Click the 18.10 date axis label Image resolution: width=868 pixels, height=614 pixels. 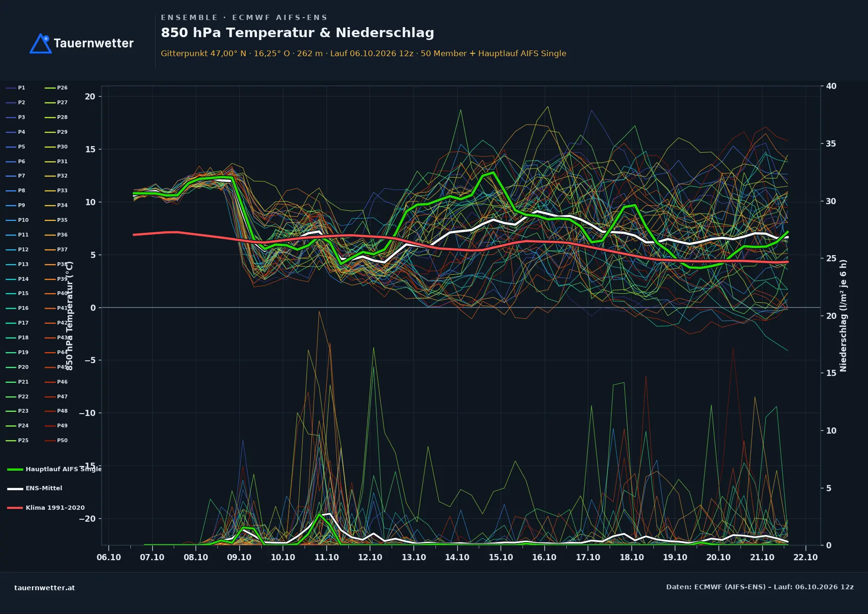pyautogui.click(x=631, y=557)
